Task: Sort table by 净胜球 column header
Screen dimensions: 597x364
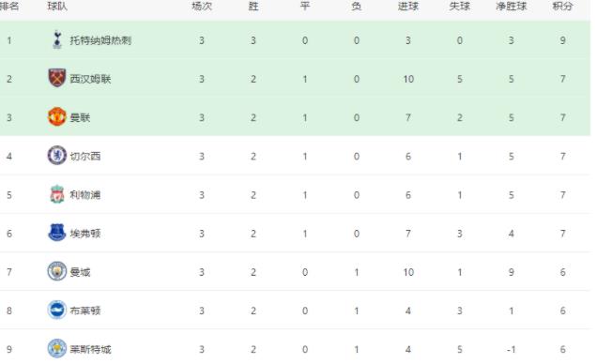Action: (511, 6)
